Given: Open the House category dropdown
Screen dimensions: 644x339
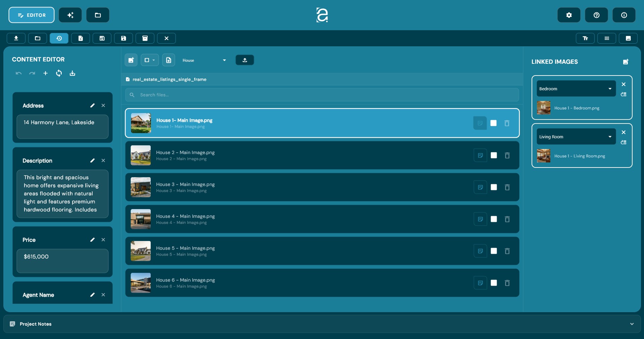Looking at the screenshot, I should click(204, 60).
